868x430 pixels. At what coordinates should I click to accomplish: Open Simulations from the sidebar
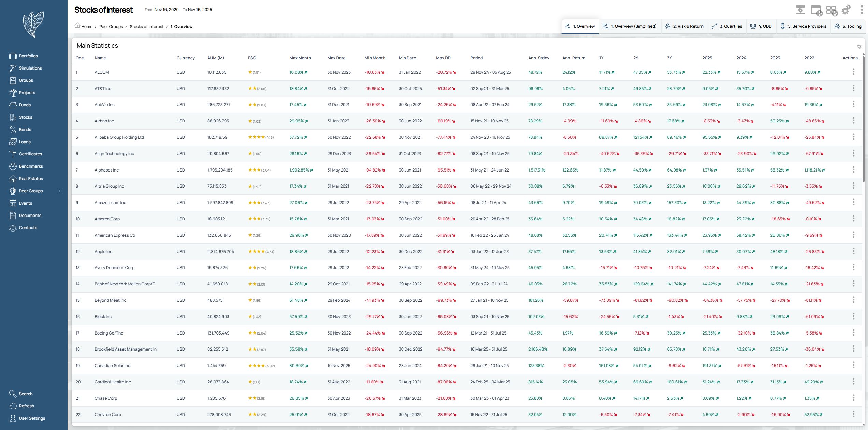click(x=30, y=68)
